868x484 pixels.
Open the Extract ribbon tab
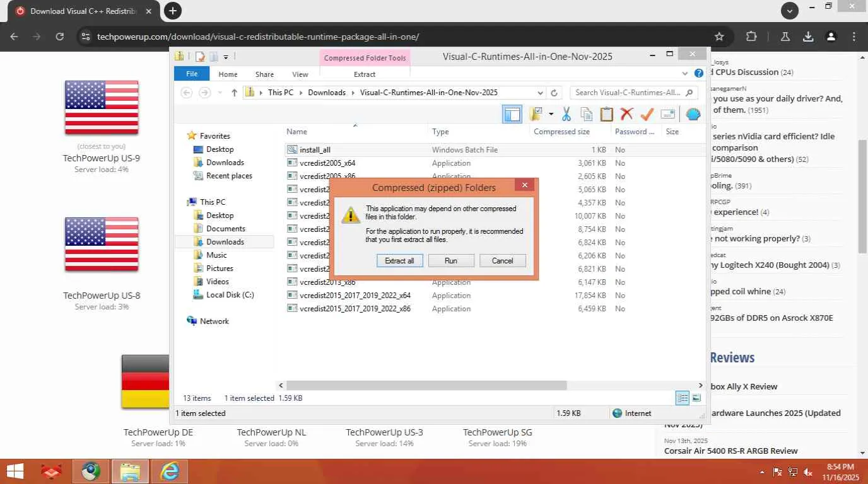tap(365, 74)
